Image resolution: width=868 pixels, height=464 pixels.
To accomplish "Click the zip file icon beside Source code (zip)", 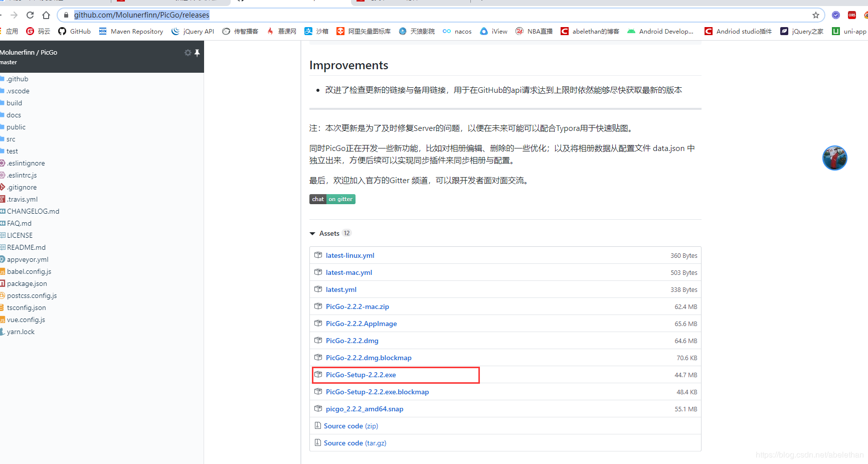I will [317, 425].
